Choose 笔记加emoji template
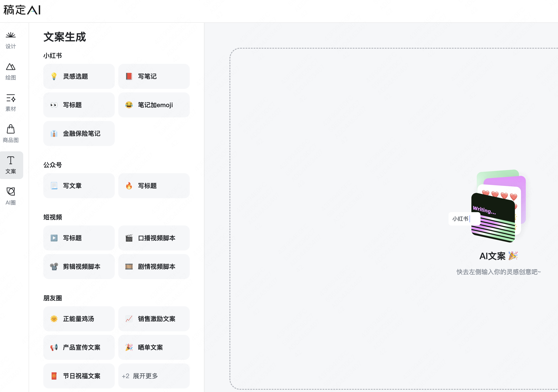Screen dimensions: 558x392 pyautogui.click(x=154, y=105)
